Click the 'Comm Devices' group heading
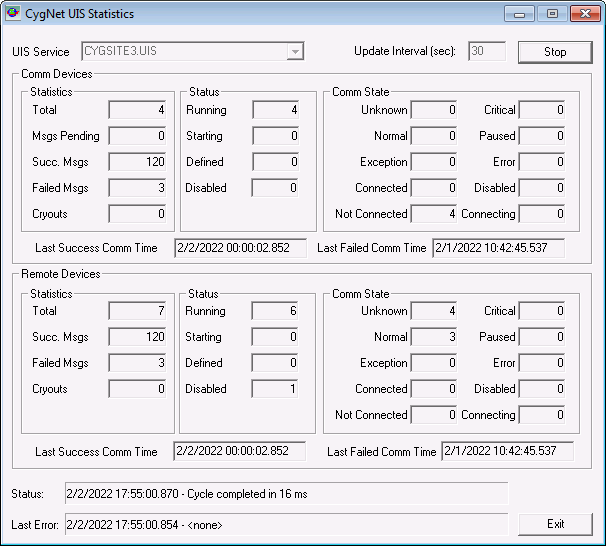606x546 pixels. pyautogui.click(x=57, y=74)
